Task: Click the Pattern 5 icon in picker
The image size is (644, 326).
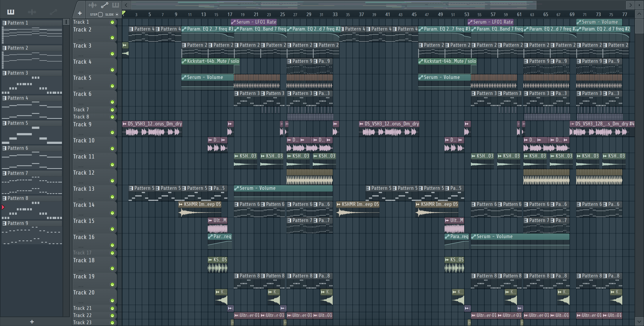Action: (4, 123)
